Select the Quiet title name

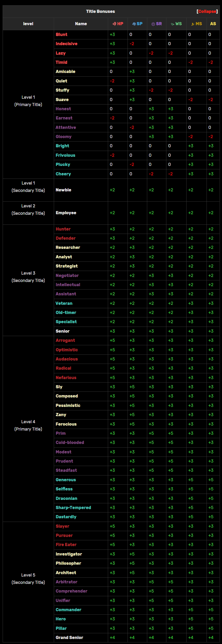[x=61, y=81]
